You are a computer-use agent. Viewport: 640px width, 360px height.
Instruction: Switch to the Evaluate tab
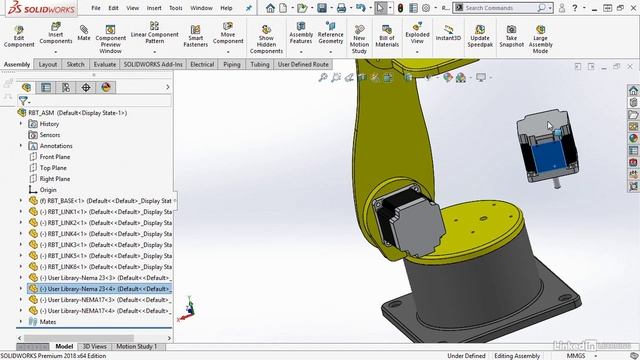[x=104, y=64]
